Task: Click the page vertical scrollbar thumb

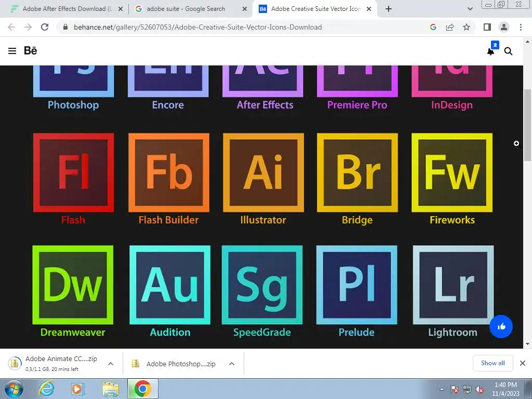Action: pyautogui.click(x=527, y=126)
